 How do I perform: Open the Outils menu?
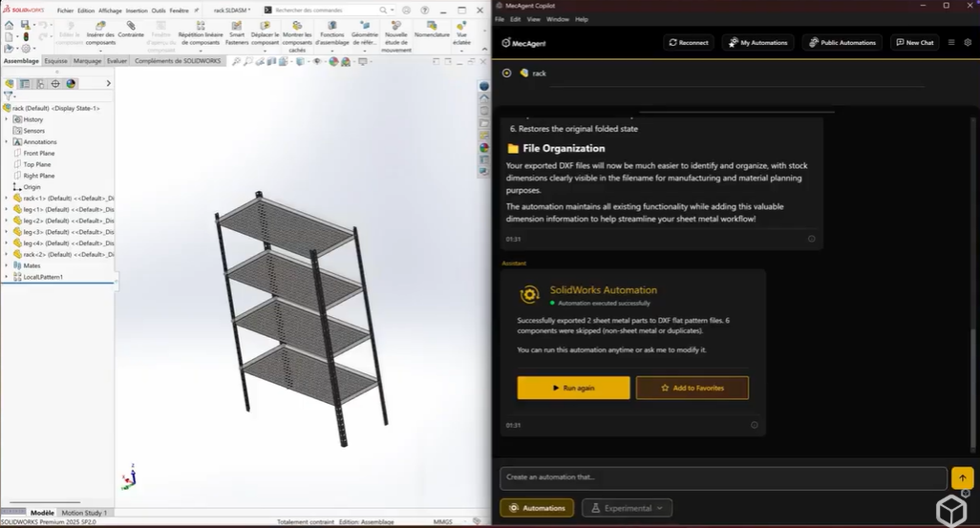point(159,11)
